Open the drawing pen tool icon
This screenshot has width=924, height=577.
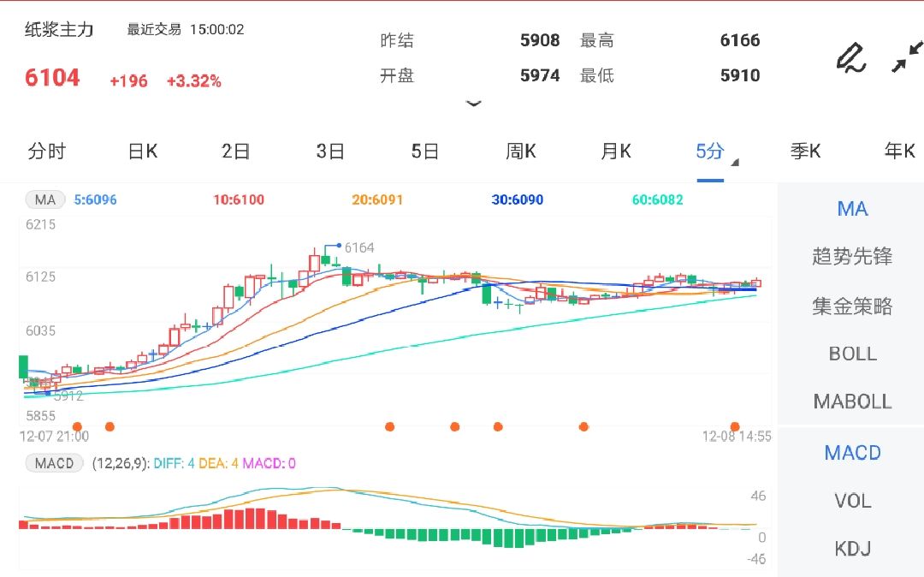tap(851, 58)
